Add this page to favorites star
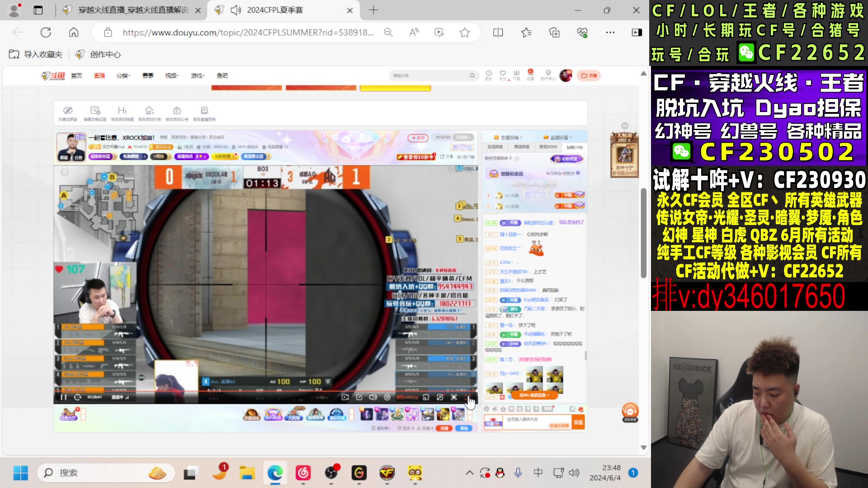The height and width of the screenshot is (488, 868). pyautogui.click(x=465, y=33)
